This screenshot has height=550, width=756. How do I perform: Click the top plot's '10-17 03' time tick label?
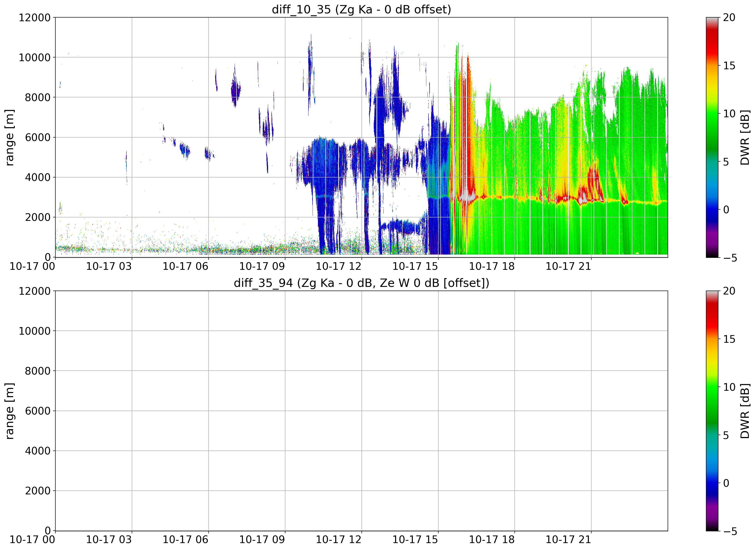pyautogui.click(x=109, y=266)
